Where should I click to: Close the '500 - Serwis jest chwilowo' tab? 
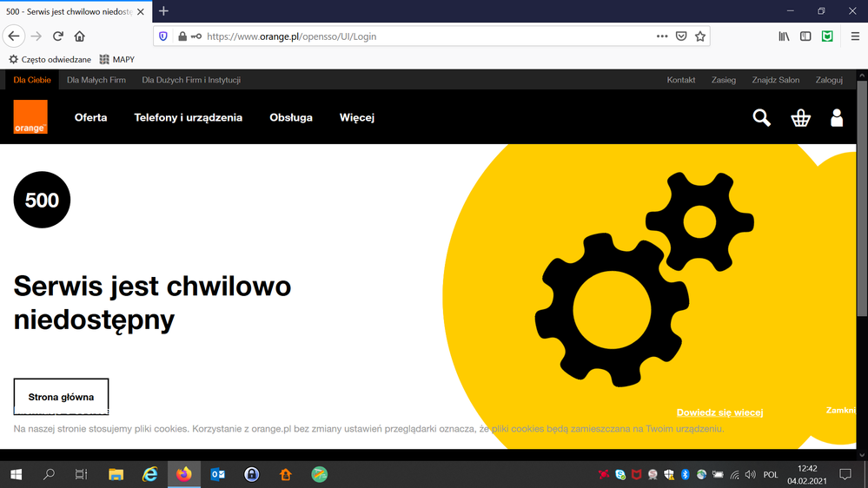[x=141, y=11]
